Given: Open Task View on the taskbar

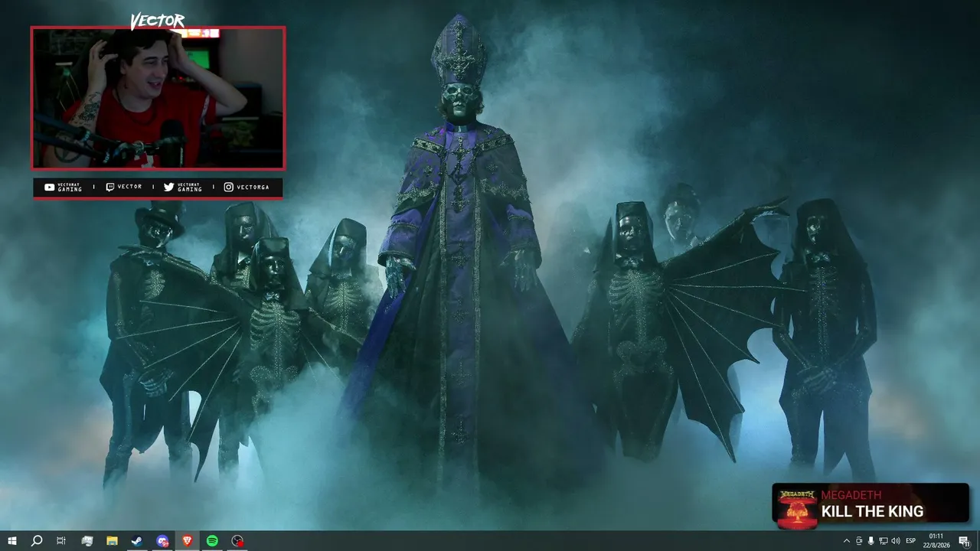Looking at the screenshot, I should pyautogui.click(x=61, y=541).
